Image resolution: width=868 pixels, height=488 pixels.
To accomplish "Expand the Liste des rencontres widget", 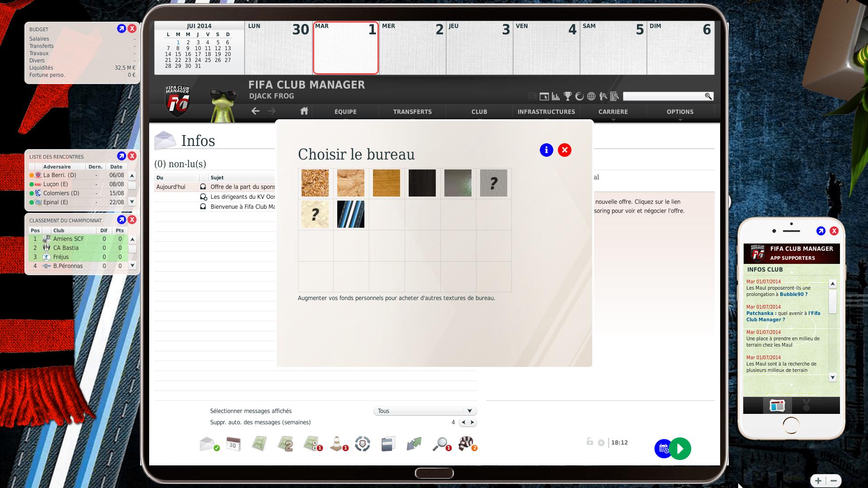I will (121, 156).
